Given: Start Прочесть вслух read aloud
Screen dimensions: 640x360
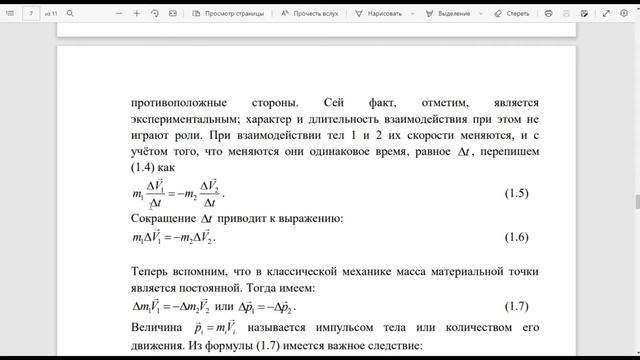Looking at the screenshot, I should tap(310, 13).
